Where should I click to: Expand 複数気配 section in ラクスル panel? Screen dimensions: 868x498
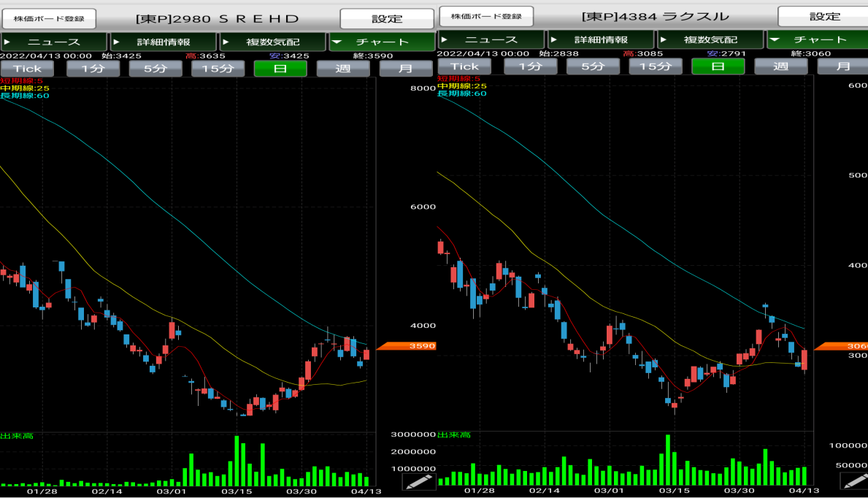coord(710,39)
